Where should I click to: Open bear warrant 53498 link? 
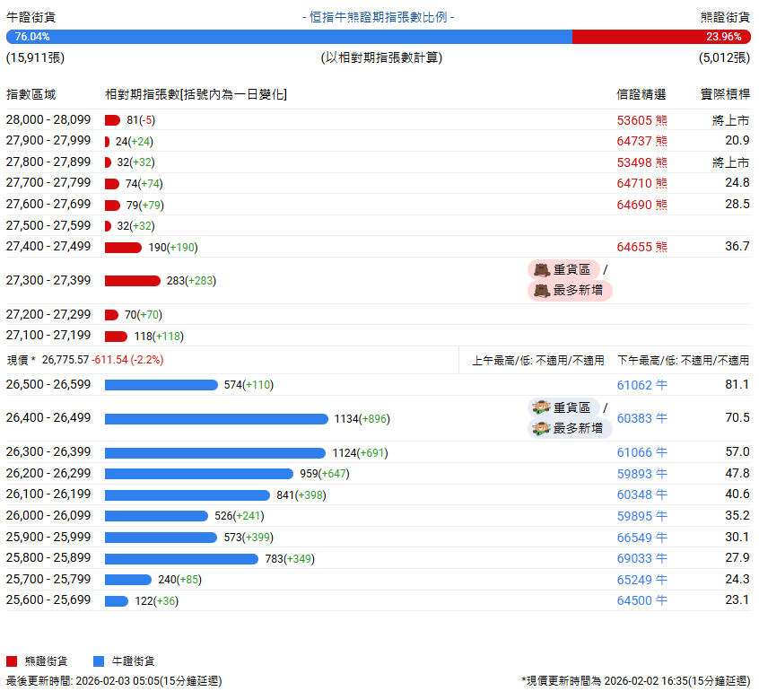pos(641,162)
